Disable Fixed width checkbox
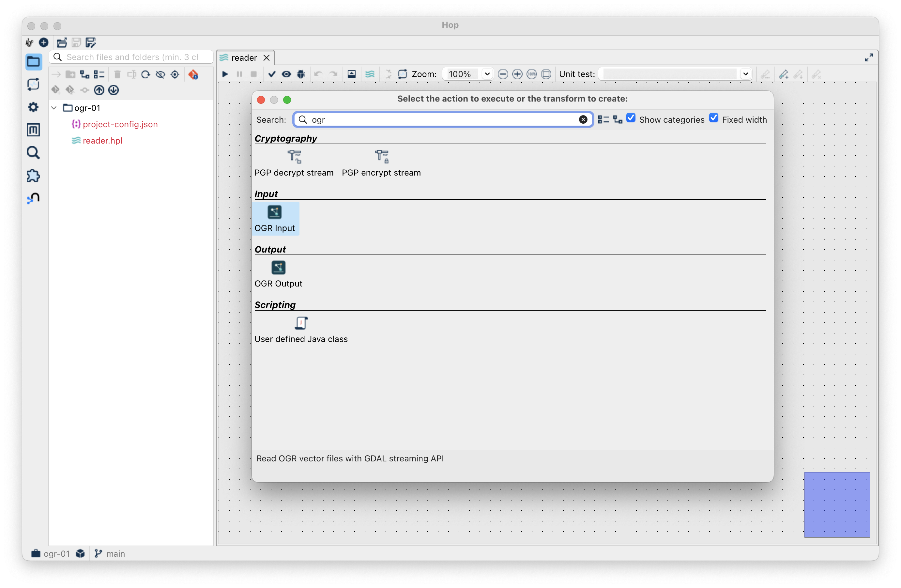This screenshot has width=901, height=588. click(714, 118)
